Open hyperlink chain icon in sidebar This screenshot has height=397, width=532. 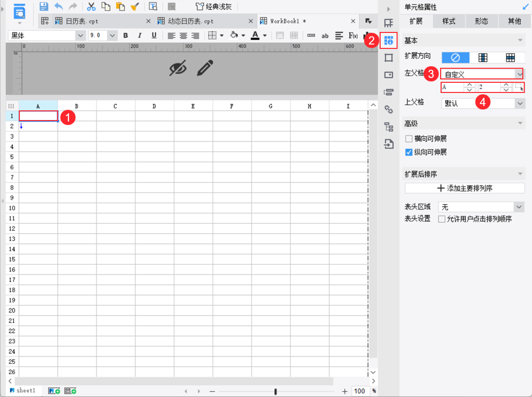pos(388,109)
